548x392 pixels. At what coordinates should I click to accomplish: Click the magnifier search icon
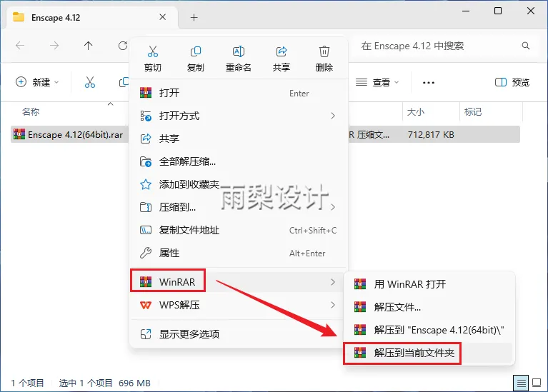click(x=526, y=46)
